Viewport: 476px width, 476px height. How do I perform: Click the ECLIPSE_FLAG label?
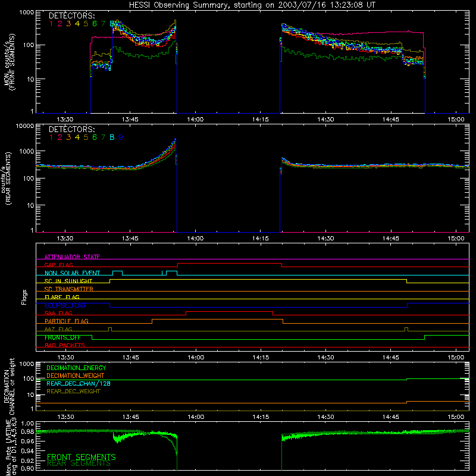coord(65,305)
